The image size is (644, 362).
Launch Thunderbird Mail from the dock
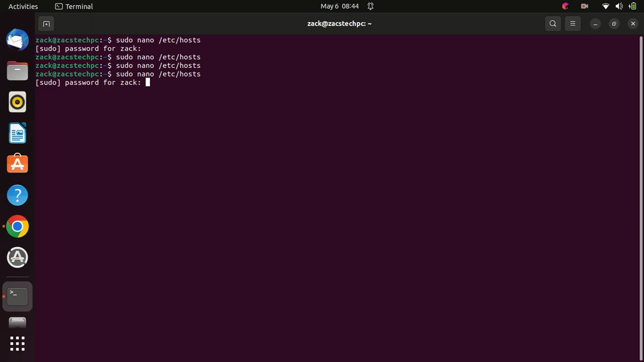coord(18,40)
